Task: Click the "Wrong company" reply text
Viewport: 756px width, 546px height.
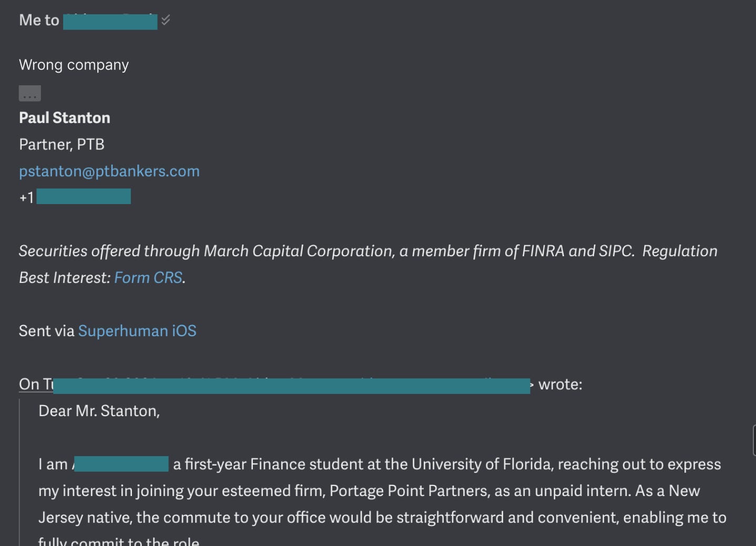Action: click(x=74, y=65)
